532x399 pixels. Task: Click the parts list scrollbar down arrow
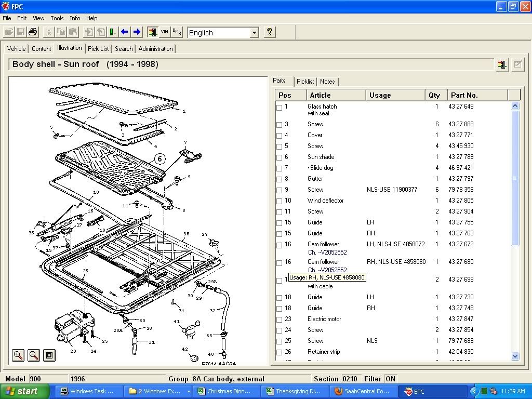(x=515, y=356)
